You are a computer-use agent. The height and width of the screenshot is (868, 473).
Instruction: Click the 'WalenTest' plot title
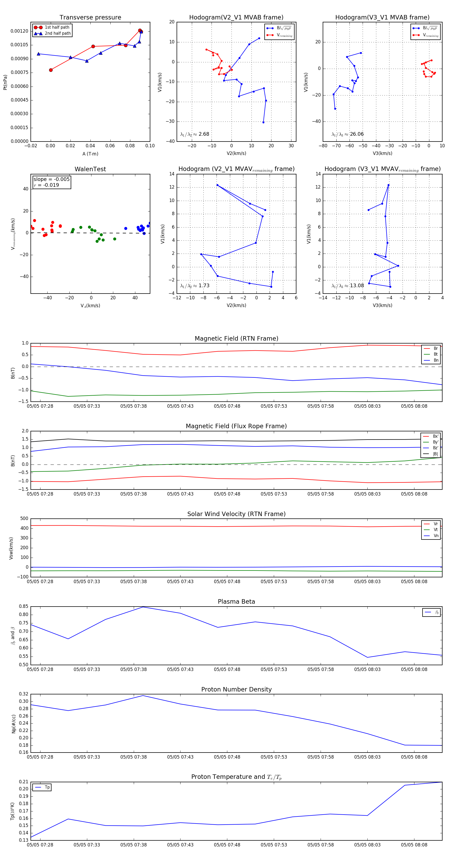click(x=90, y=169)
